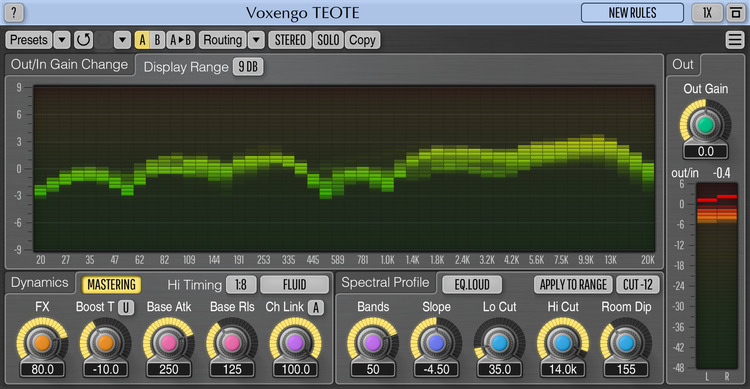This screenshot has height=389, width=750.
Task: Open the help question mark button
Action: 14,13
